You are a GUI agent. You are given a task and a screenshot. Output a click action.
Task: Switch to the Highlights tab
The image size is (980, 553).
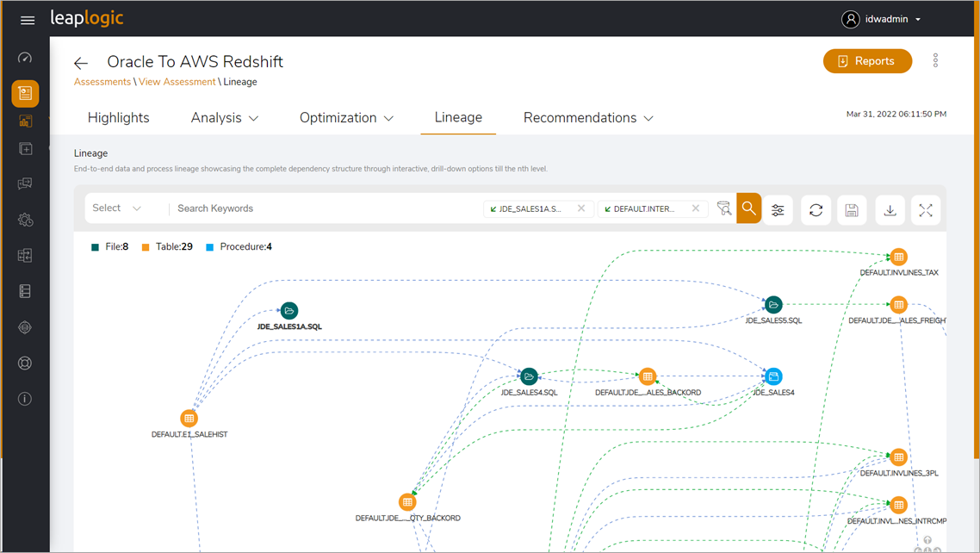coord(118,117)
